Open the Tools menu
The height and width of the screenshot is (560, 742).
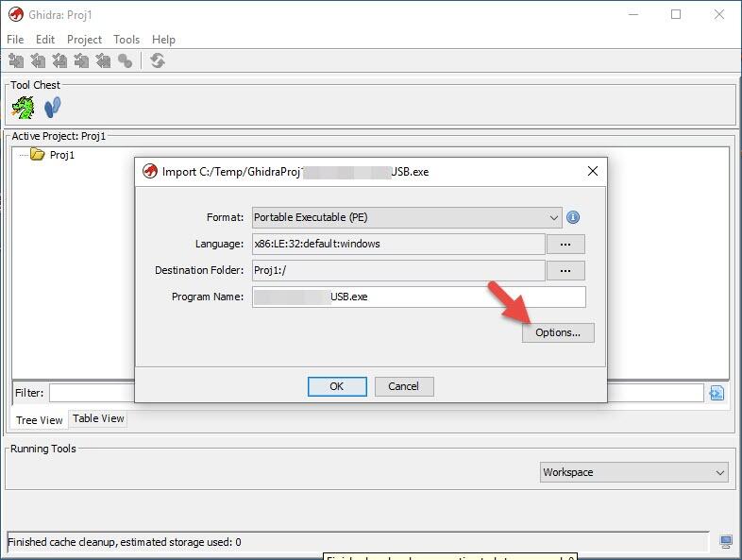[x=126, y=40]
